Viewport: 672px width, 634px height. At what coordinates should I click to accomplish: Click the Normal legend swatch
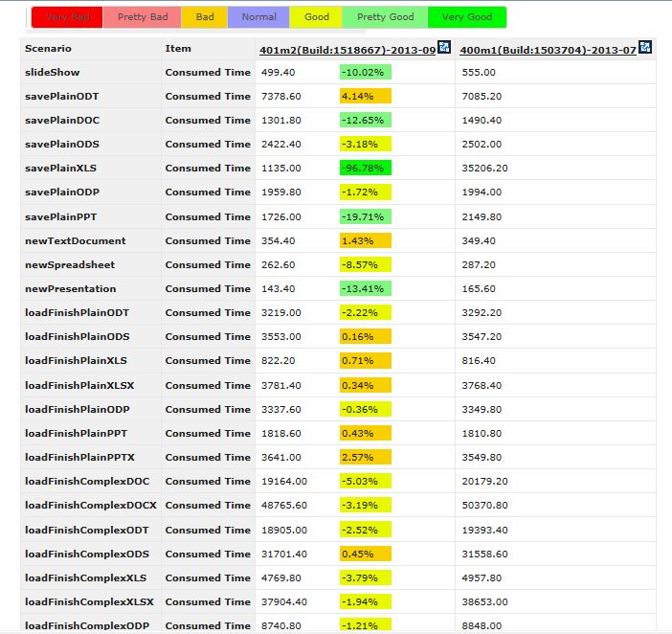[x=258, y=17]
